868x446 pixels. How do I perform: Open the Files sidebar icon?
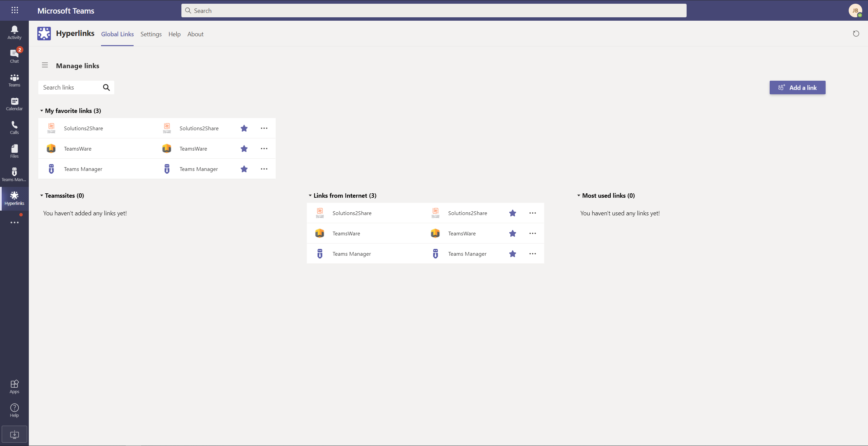pyautogui.click(x=14, y=151)
